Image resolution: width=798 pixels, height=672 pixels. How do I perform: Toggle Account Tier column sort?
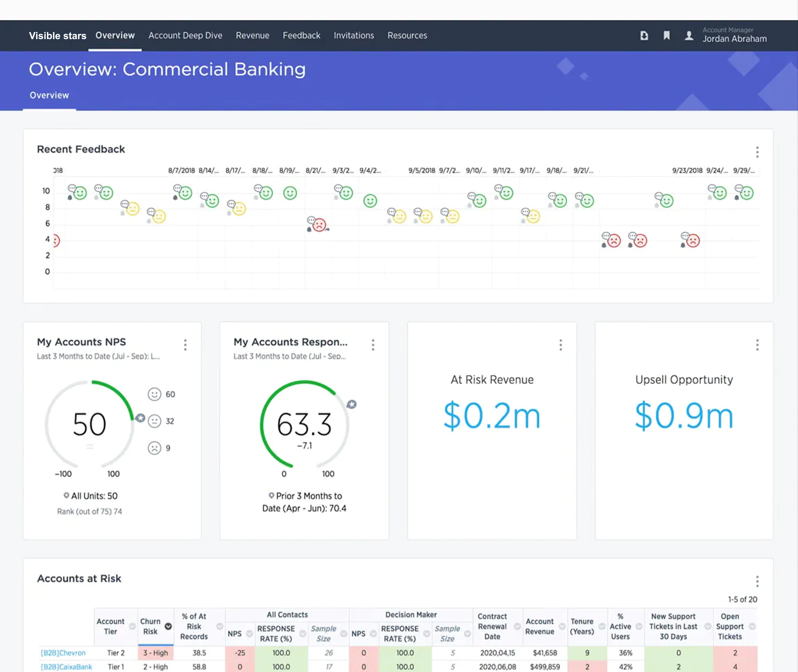click(132, 626)
